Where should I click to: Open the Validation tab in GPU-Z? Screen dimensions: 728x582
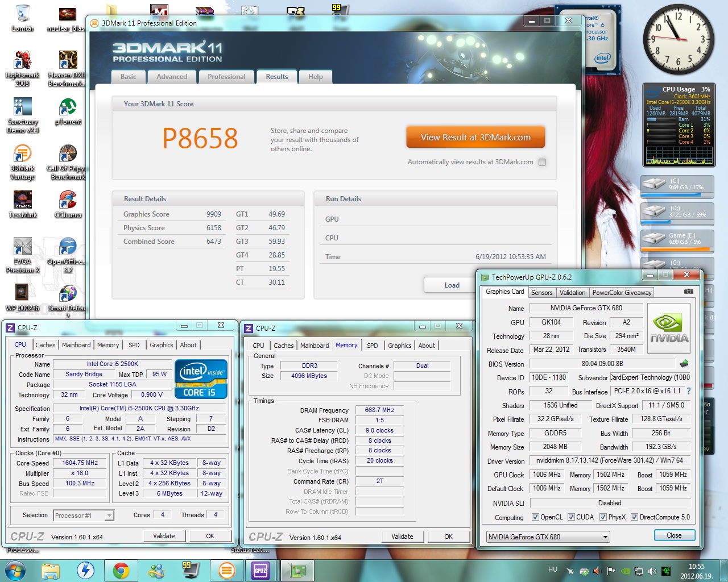click(572, 293)
